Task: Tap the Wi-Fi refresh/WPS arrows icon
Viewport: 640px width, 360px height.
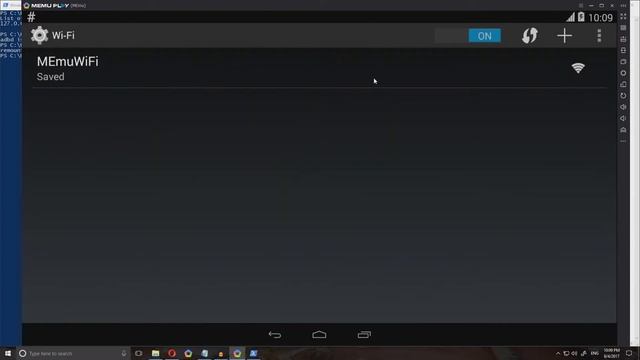Action: click(x=529, y=36)
